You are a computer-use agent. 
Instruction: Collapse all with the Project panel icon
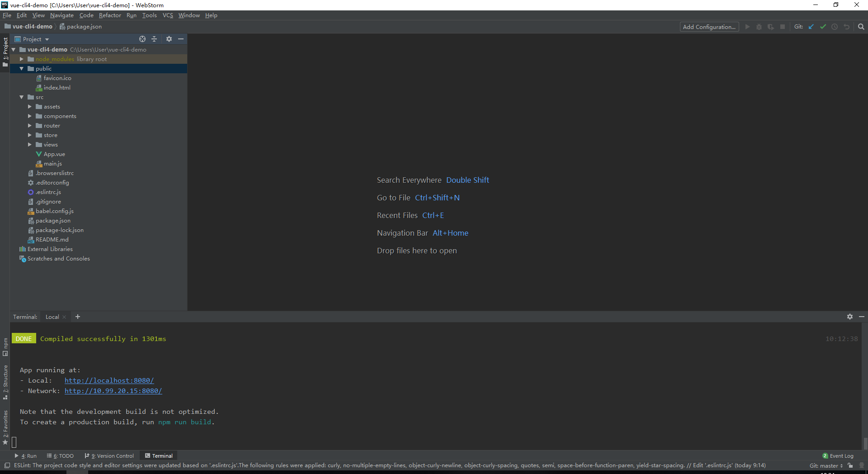(x=154, y=39)
